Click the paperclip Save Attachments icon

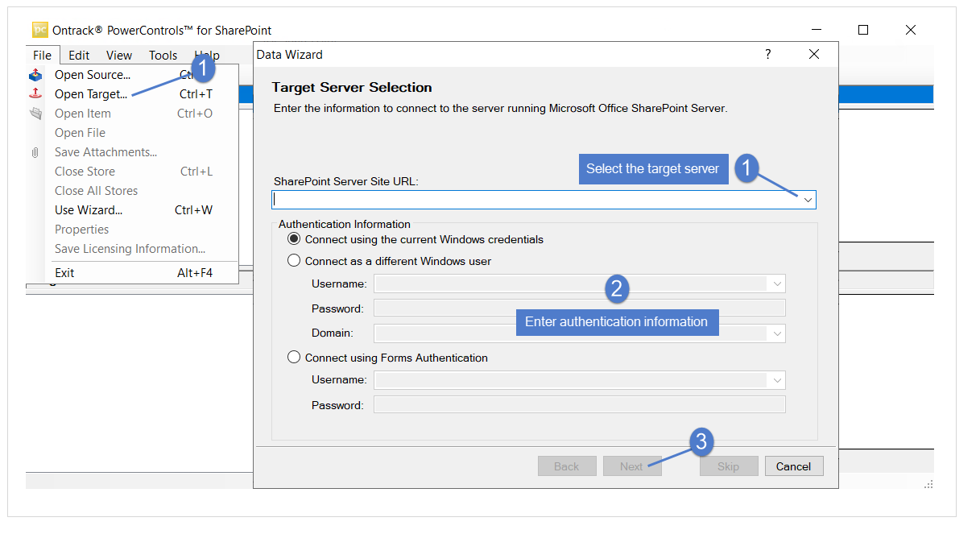click(35, 152)
